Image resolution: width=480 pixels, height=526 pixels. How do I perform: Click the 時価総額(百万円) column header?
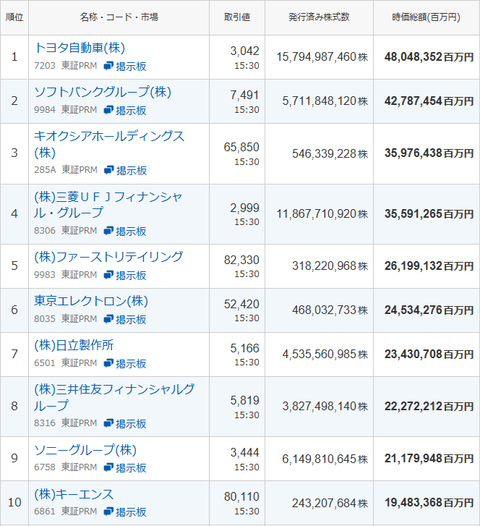point(426,17)
